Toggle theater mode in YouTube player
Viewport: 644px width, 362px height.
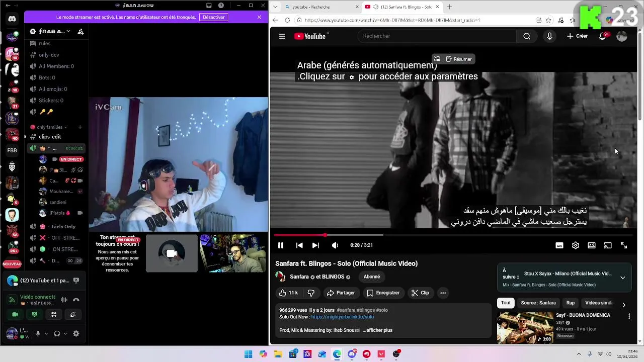[592, 245]
